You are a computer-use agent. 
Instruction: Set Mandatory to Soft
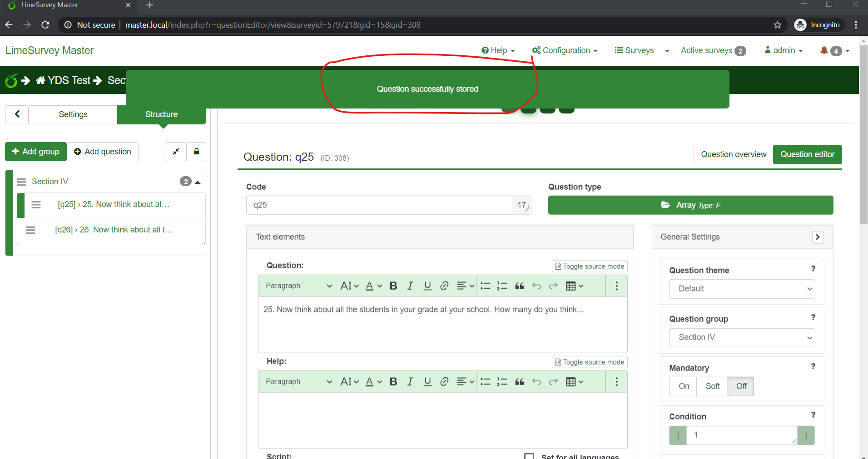pos(712,386)
